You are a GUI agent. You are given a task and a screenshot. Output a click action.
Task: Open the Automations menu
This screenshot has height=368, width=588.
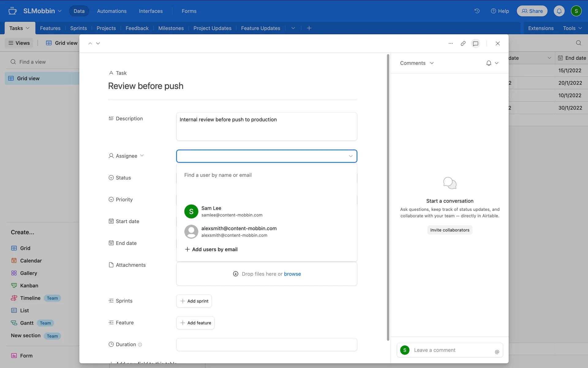(111, 11)
